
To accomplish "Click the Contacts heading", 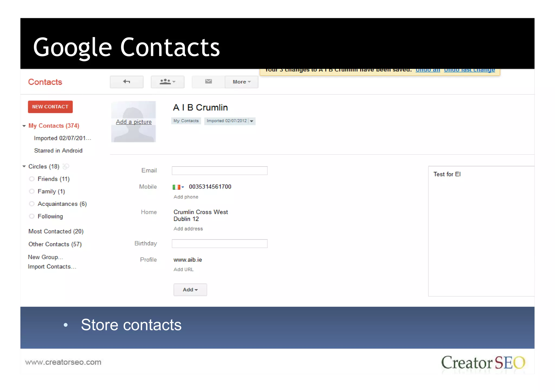I will (x=45, y=82).
